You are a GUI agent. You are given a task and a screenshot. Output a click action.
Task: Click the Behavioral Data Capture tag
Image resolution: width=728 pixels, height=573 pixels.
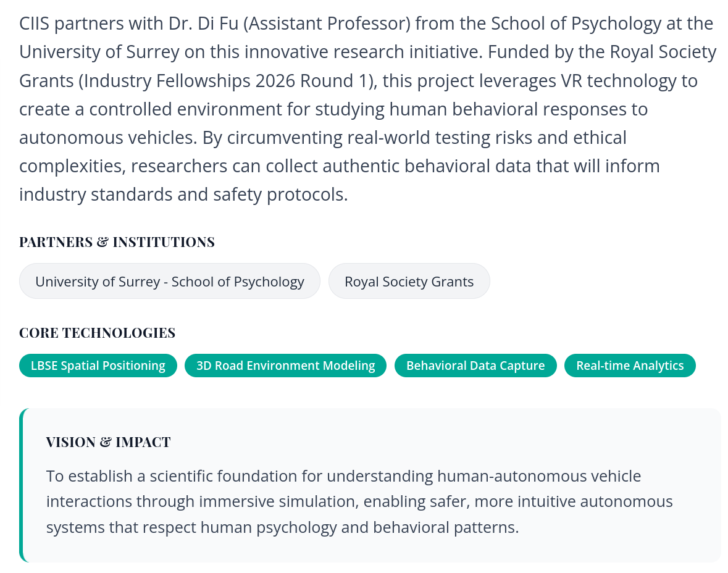pos(475,366)
